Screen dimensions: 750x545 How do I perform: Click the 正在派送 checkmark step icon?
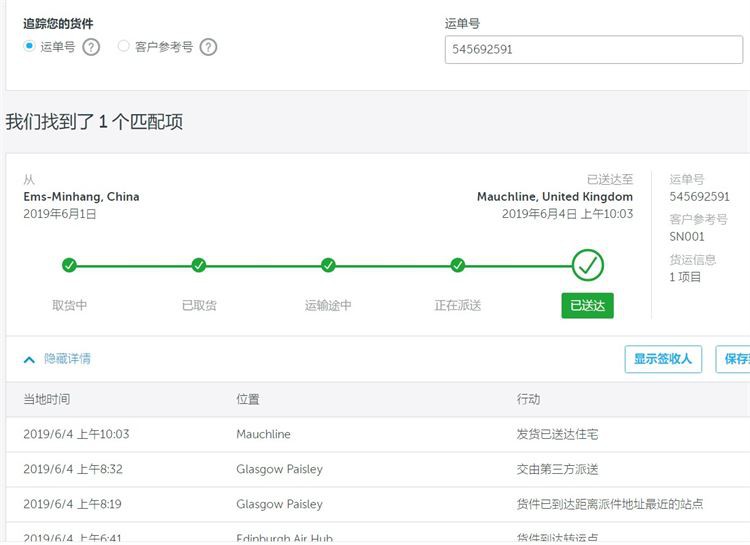coord(457,265)
